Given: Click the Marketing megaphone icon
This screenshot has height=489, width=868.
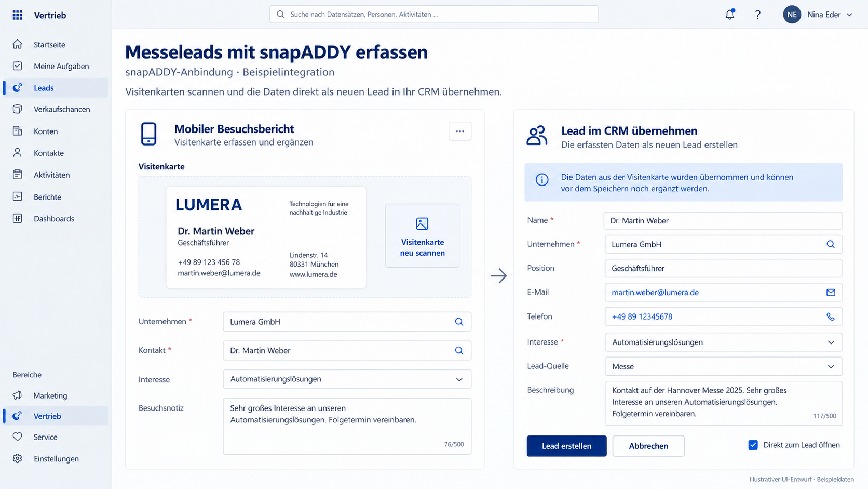Looking at the screenshot, I should (18, 395).
